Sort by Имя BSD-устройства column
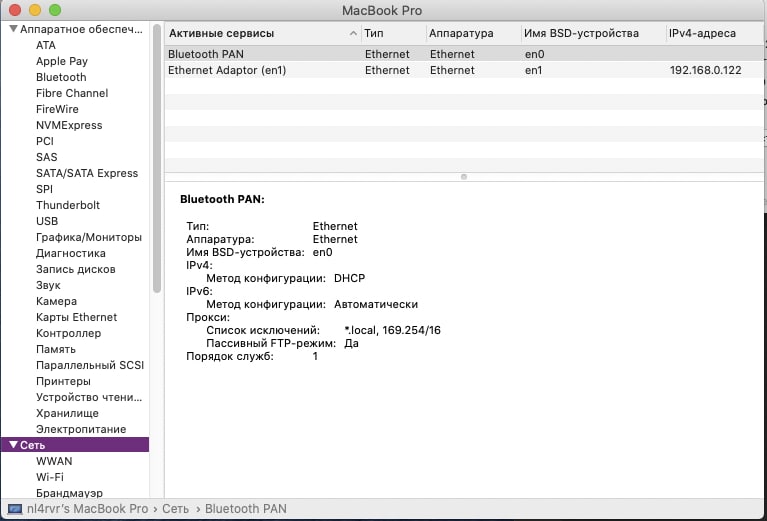Viewport: 767px width, 521px height. pyautogui.click(x=593, y=33)
